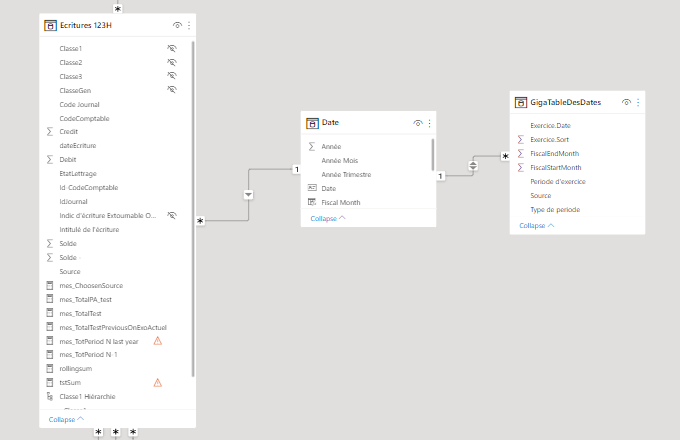The image size is (680, 440).
Task: Click measure icon of mes_ChoosenSource
Action: pyautogui.click(x=50, y=285)
